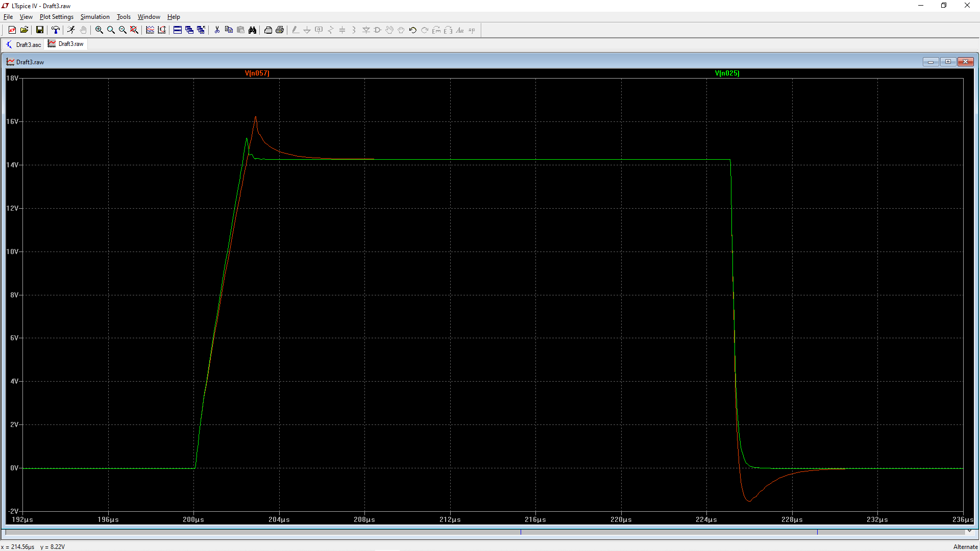Click the Autorange axes icon
The width and height of the screenshot is (980, 551).
pos(162,30)
